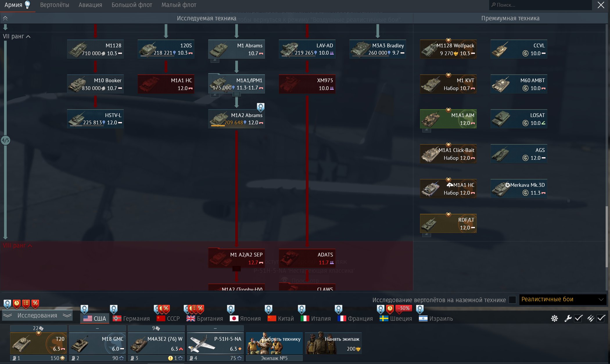Toggle the checkmark next to the wrench icon
The image size is (610, 364).
tap(578, 318)
